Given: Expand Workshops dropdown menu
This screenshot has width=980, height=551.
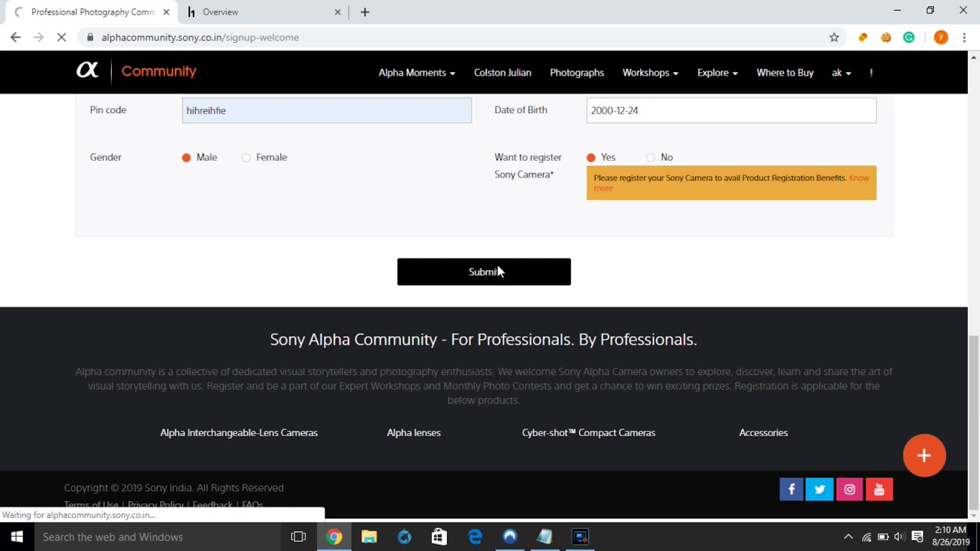Looking at the screenshot, I should click(650, 73).
